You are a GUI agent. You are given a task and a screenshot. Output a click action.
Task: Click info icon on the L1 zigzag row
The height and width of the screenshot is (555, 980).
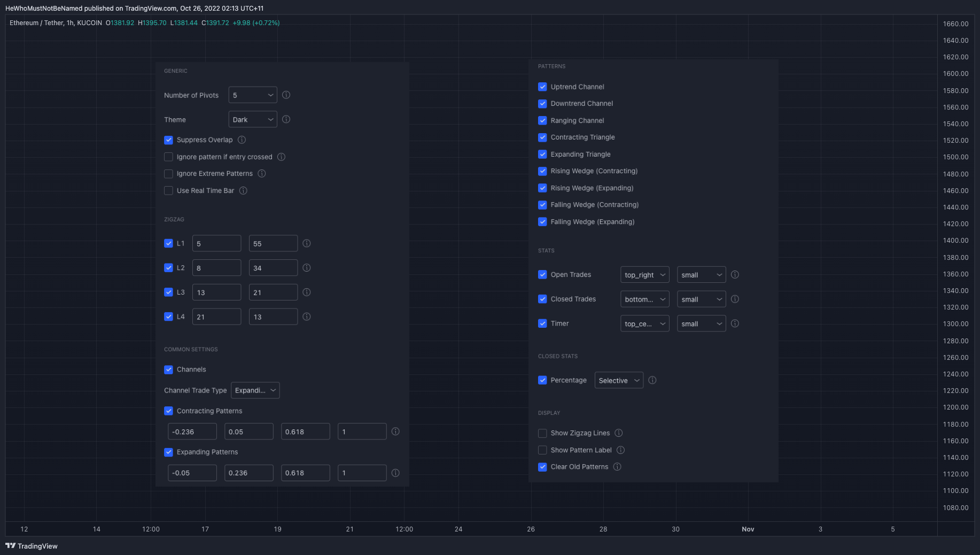307,243
